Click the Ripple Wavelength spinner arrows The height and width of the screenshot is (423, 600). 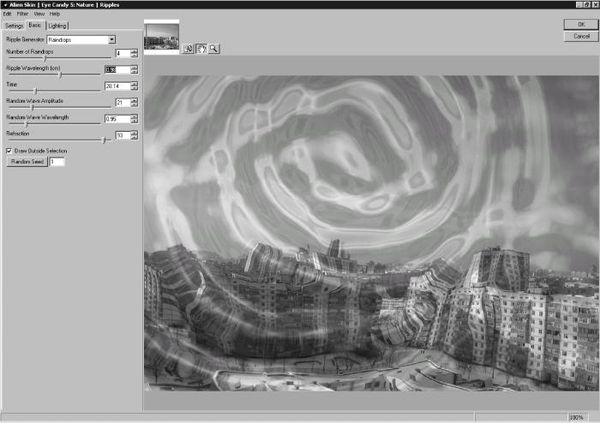point(135,70)
